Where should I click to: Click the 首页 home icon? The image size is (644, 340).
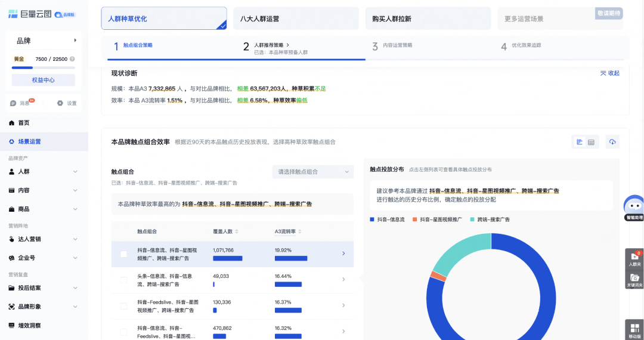(x=11, y=123)
